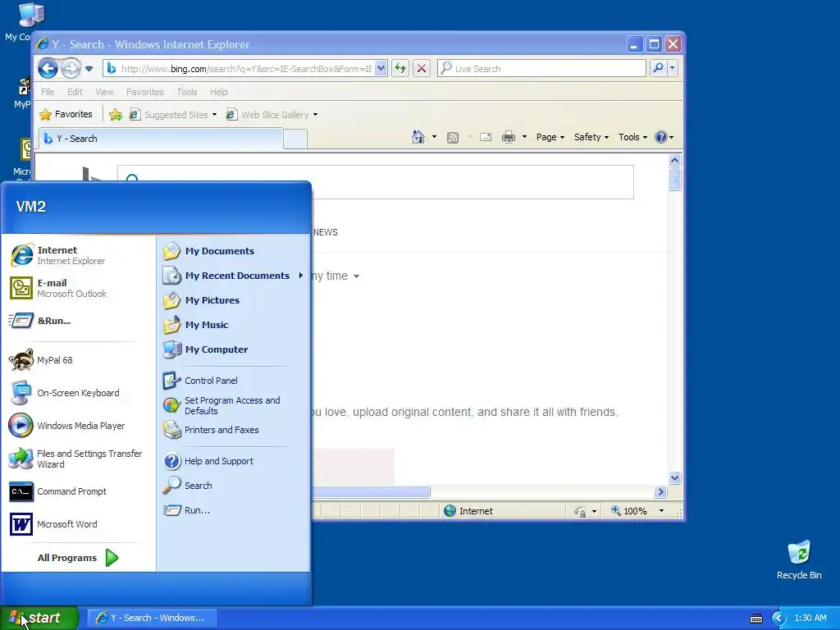840x630 pixels.
Task: Open the Page command menu
Action: pos(550,137)
